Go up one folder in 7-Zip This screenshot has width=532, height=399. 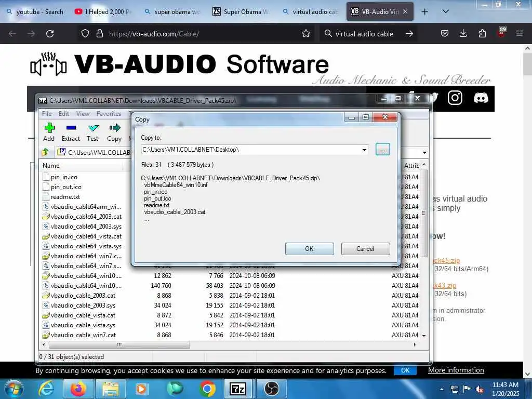pyautogui.click(x=45, y=152)
